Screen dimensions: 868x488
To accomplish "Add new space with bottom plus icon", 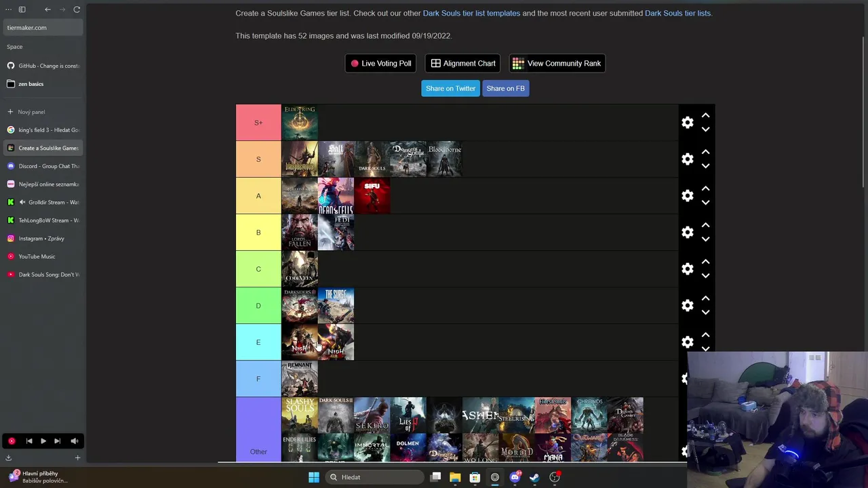I will click(77, 457).
